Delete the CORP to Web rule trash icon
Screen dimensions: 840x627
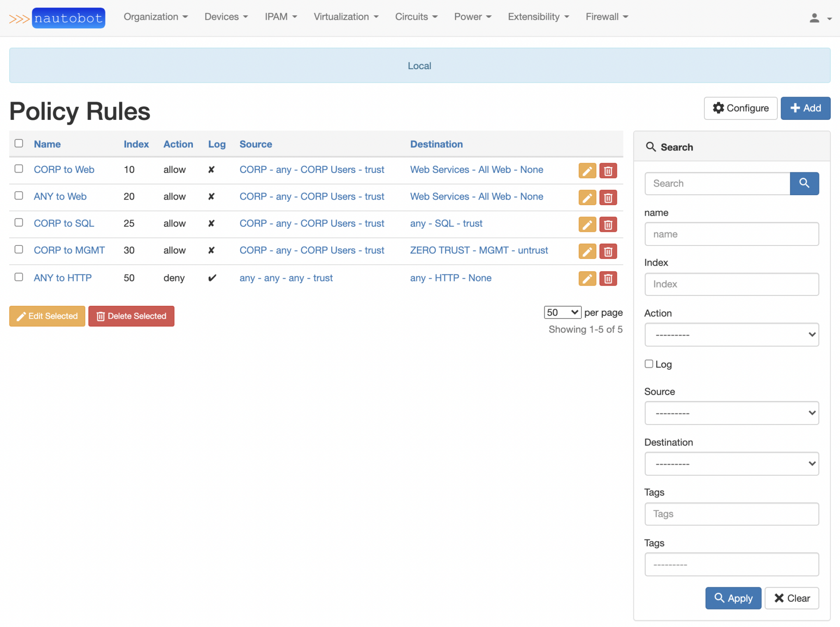tap(608, 171)
